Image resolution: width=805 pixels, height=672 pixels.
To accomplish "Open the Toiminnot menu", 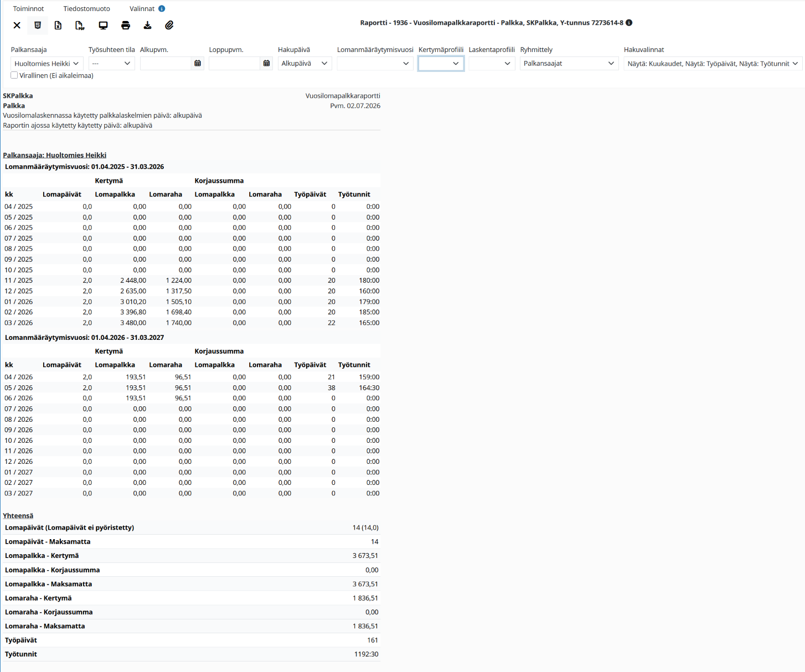I will [29, 9].
